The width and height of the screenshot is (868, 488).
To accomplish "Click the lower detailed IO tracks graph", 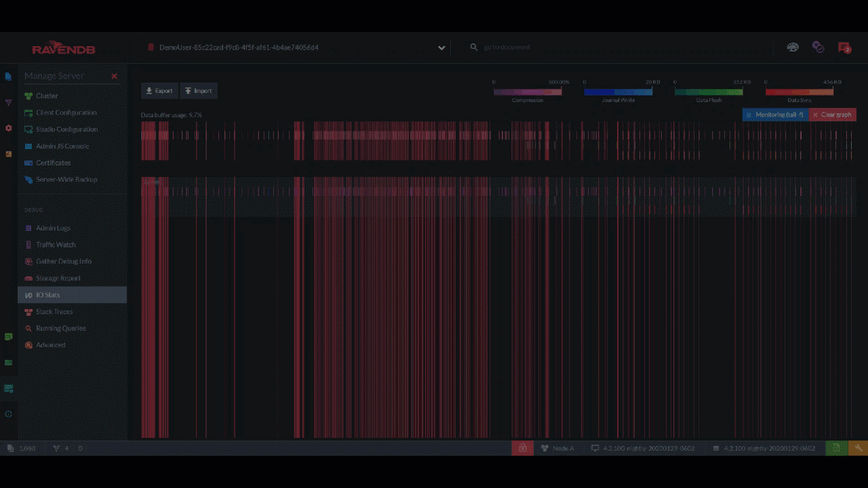I will [x=498, y=308].
